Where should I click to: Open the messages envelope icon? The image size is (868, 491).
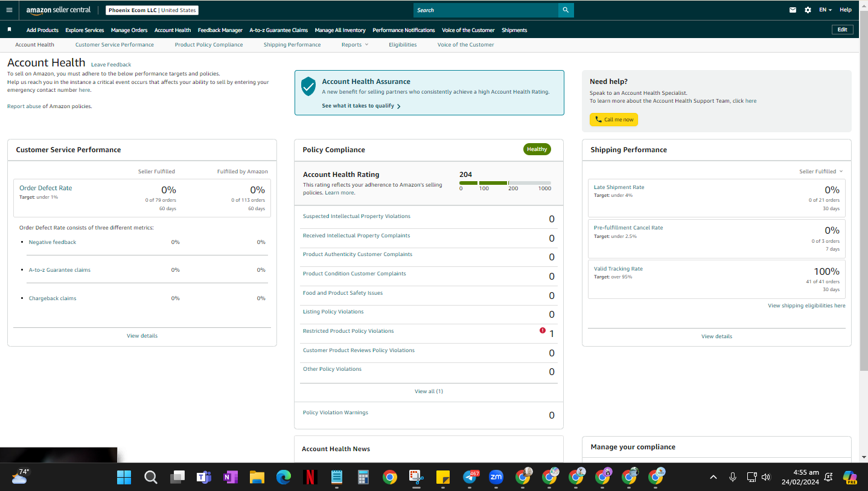pos(793,10)
